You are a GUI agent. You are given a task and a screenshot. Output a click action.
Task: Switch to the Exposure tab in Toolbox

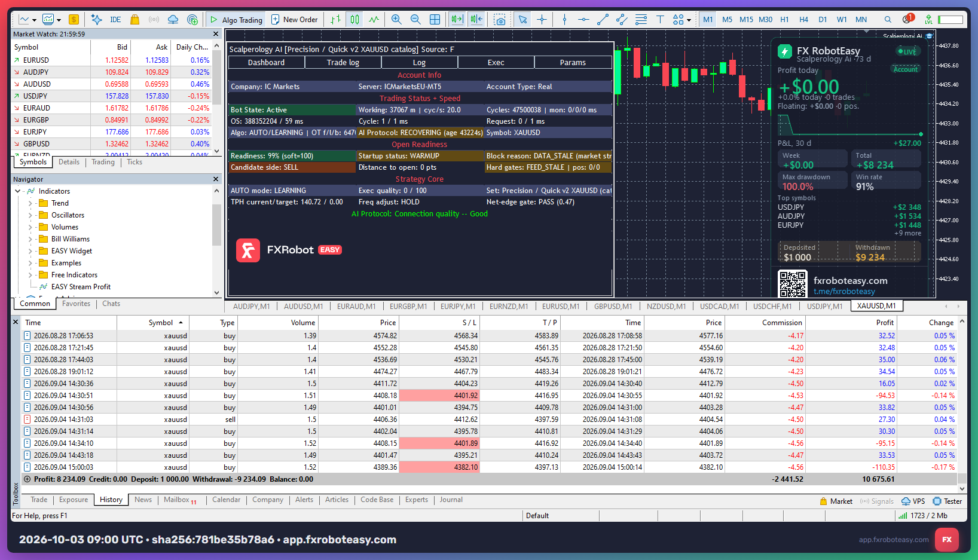tap(74, 500)
